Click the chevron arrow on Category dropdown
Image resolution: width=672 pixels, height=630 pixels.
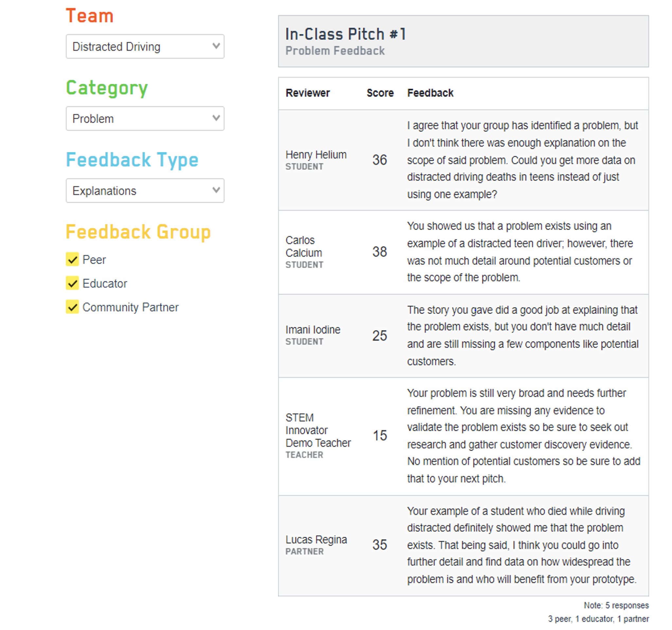216,118
